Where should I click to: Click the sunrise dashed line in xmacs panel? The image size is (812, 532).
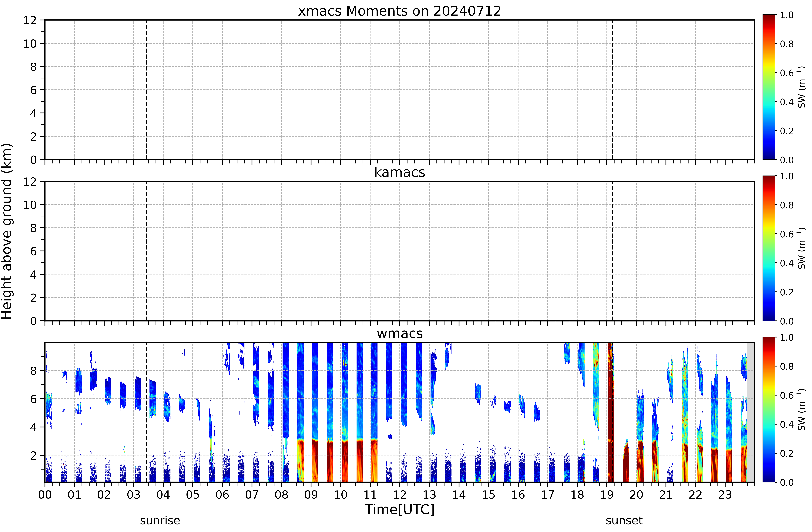(x=146, y=90)
